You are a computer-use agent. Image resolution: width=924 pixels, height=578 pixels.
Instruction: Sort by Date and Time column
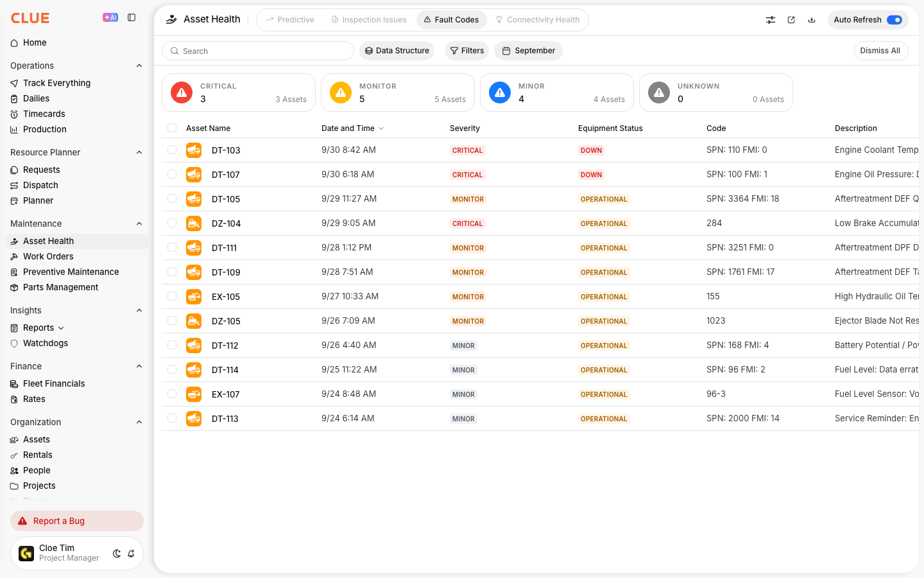point(353,128)
